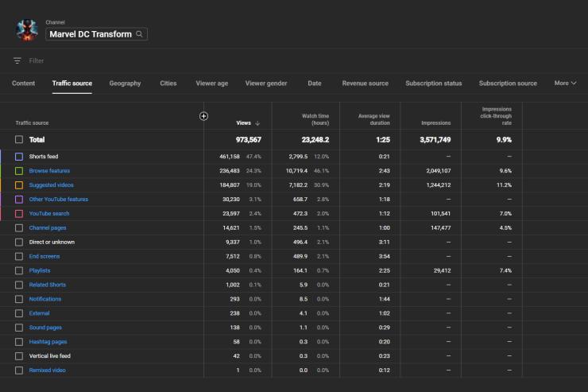Open the Subscription source tab
The height and width of the screenshot is (392, 588).
(x=508, y=83)
